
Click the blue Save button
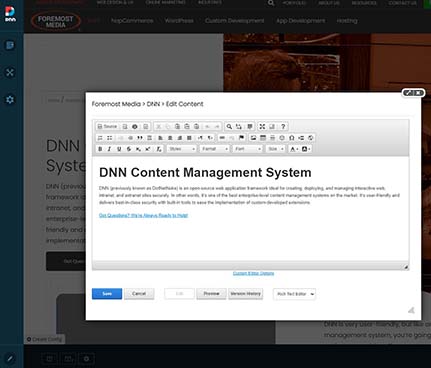(x=107, y=294)
